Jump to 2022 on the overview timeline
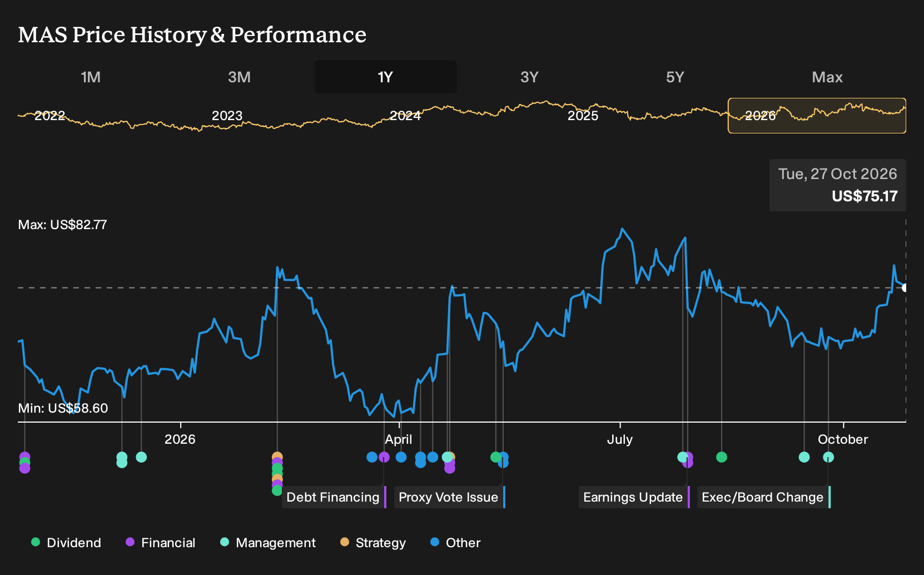The height and width of the screenshot is (575, 924). pyautogui.click(x=49, y=116)
